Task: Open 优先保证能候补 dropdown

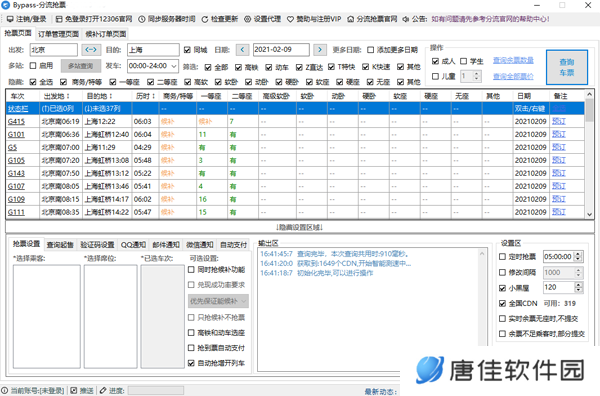Action: click(218, 301)
